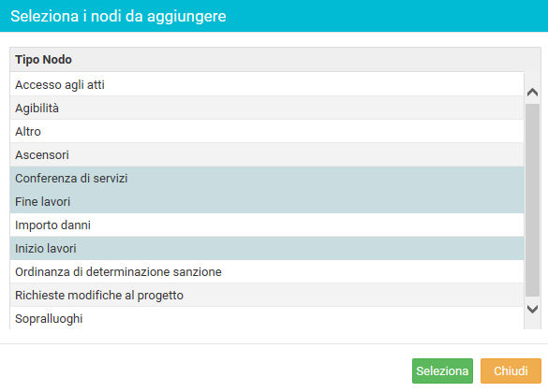
Task: Select the Agibilità node type
Action: pyautogui.click(x=267, y=108)
